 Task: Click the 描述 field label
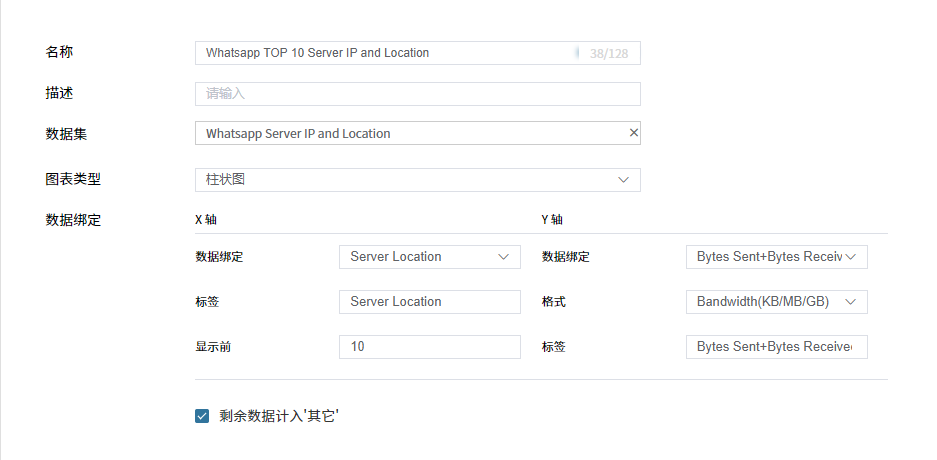(x=59, y=93)
